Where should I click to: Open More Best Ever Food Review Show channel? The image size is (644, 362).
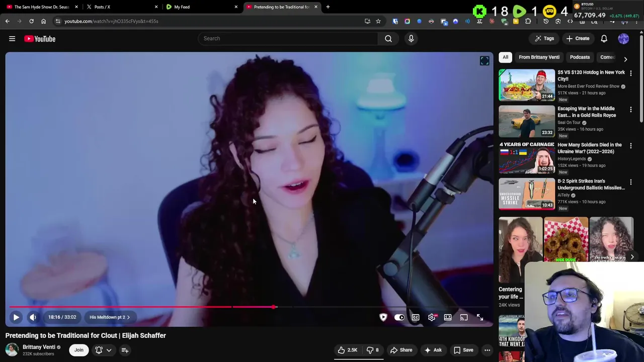(588, 86)
